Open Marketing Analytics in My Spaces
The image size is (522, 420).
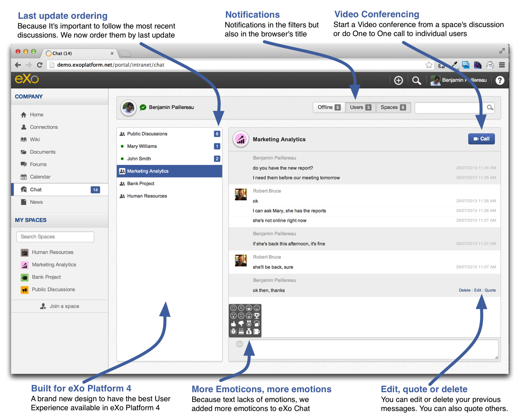point(49,264)
